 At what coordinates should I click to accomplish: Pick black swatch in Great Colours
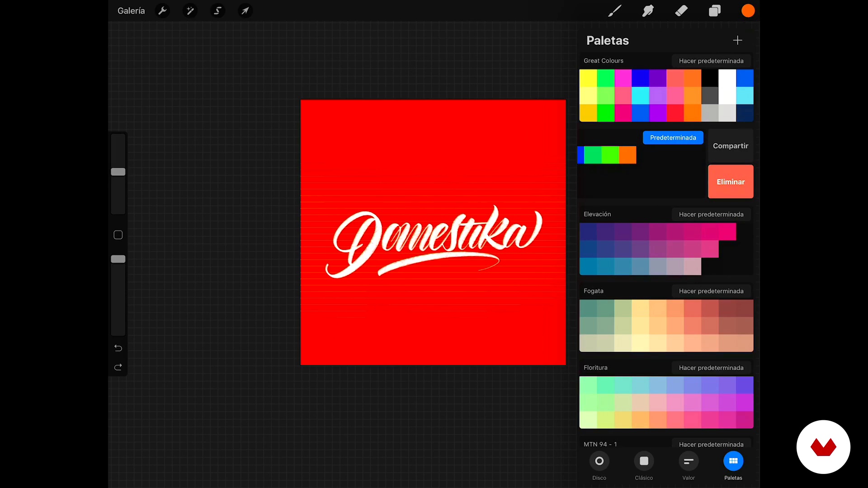pos(710,78)
